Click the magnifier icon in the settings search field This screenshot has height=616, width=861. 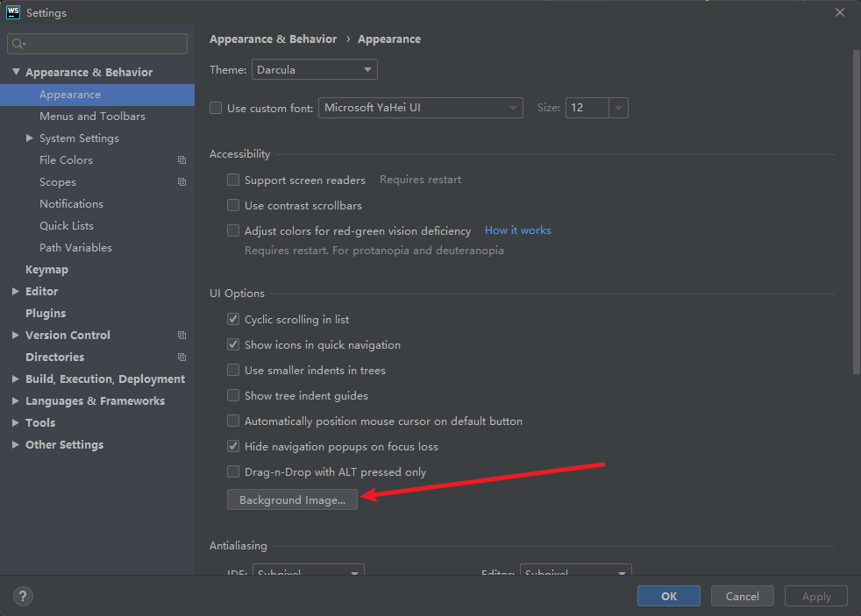(18, 43)
